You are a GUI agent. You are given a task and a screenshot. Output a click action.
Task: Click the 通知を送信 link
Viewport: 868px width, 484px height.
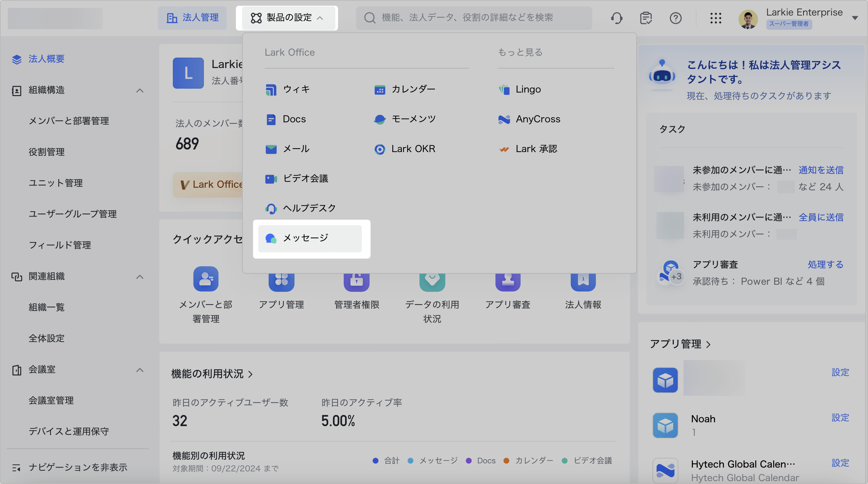[821, 170]
